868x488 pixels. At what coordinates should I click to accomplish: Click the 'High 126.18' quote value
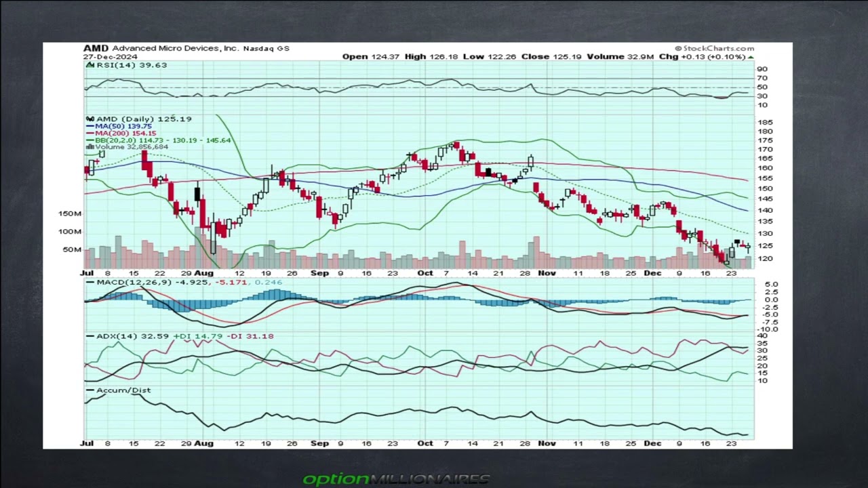click(x=431, y=57)
